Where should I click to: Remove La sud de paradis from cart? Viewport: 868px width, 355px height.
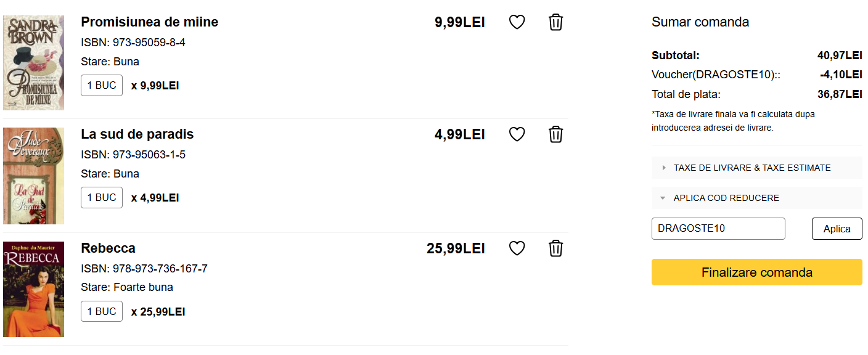coord(555,134)
